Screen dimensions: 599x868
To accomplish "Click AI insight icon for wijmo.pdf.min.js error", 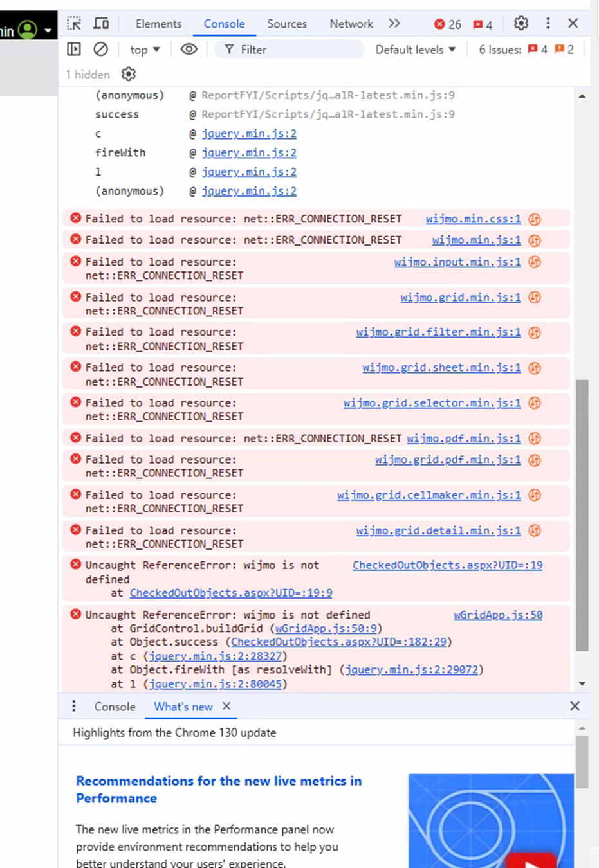I will point(535,439).
